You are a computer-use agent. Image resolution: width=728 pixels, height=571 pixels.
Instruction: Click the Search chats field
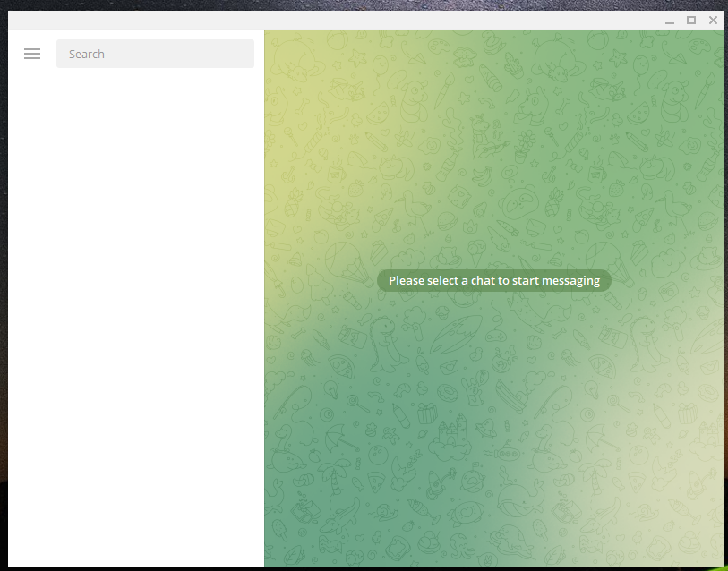155,54
